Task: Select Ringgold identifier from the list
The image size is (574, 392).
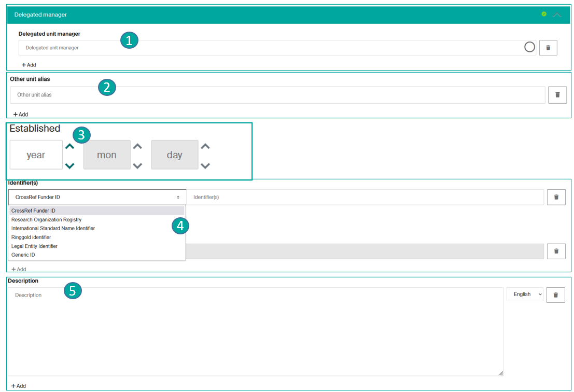Action: (31, 237)
